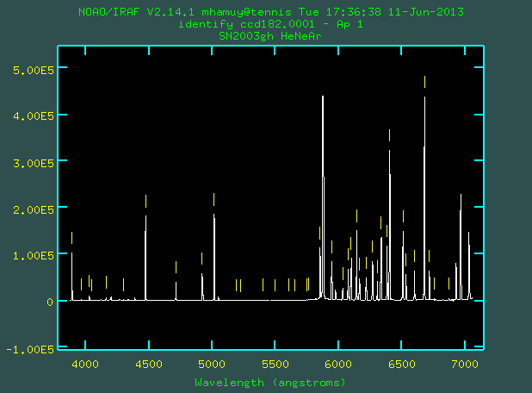Click the tip of the tall white peak near 5875 angstroms
Screen dimensions: 532x393
323,97
